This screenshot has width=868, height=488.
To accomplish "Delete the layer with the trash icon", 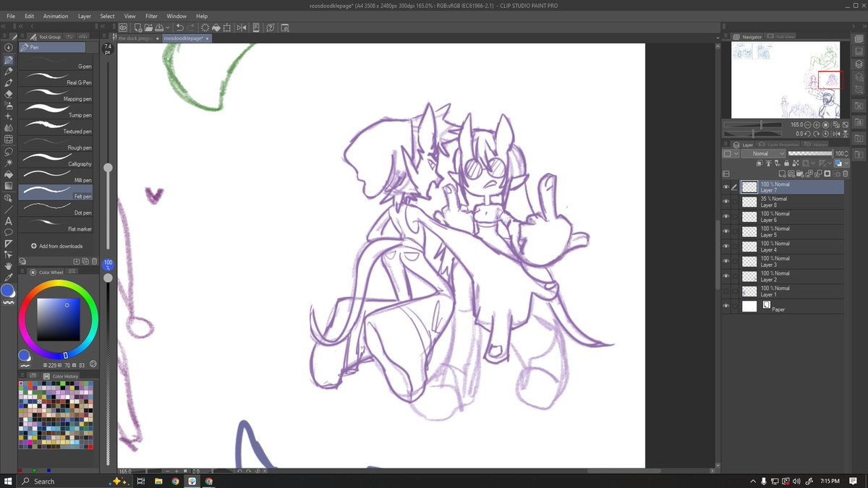I will tap(844, 174).
